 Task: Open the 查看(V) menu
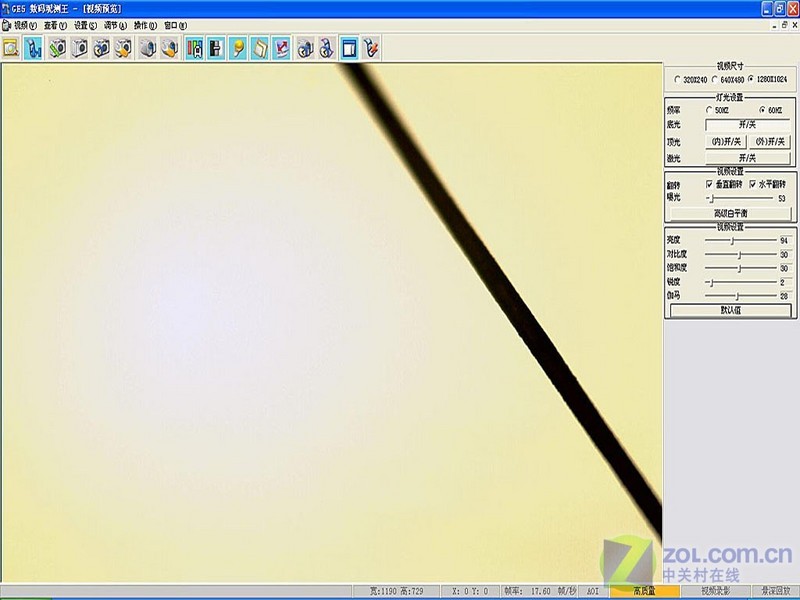55,26
